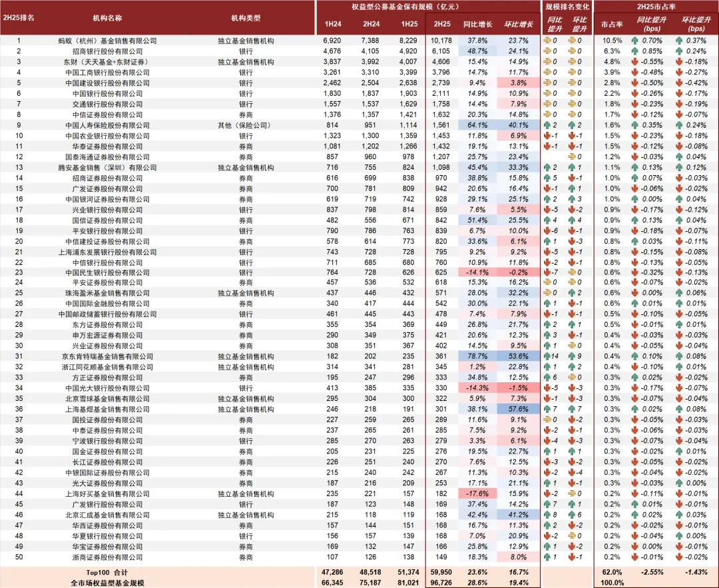Click the -1.43% total cell
Image resolution: width=719 pixels, height=588 pixels.
point(696,572)
